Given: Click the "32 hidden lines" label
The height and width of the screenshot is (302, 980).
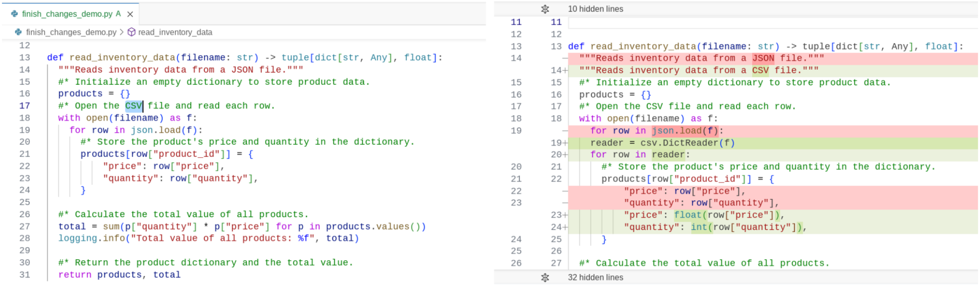Looking at the screenshot, I should (x=595, y=277).
